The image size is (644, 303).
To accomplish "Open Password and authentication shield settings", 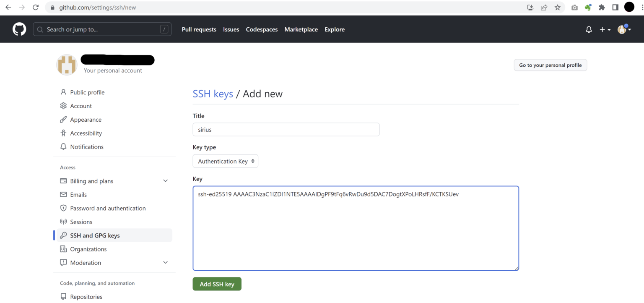I will click(108, 208).
